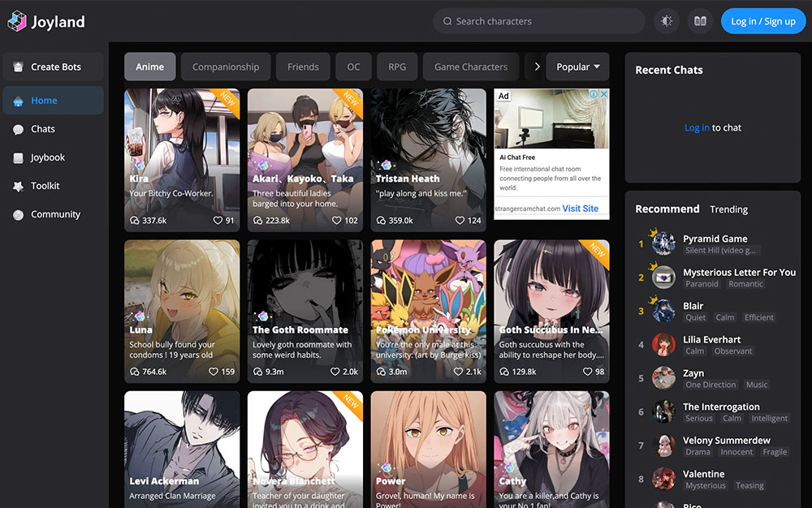Click the Joybook sidebar icon
This screenshot has height=508, width=812.
coord(18,157)
